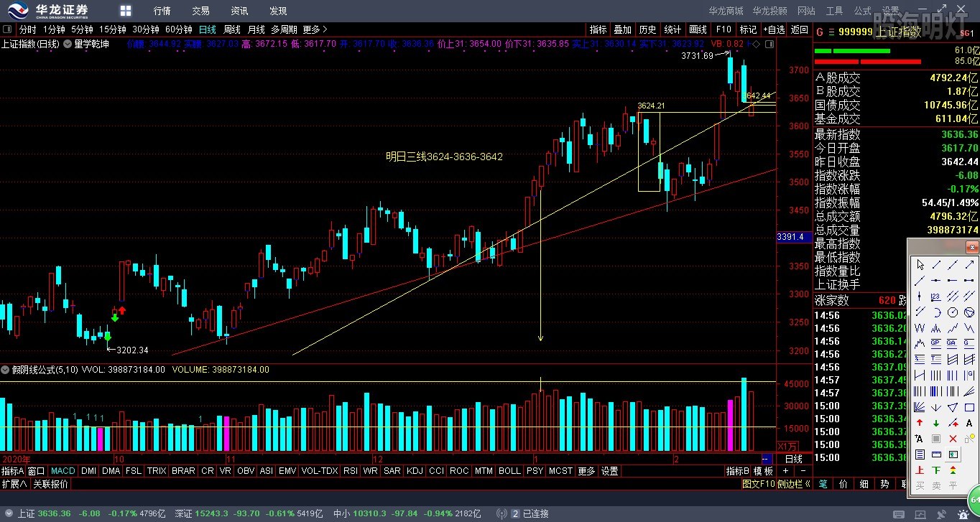Open the 行情 menu
This screenshot has width=980, height=522.
(x=162, y=11)
